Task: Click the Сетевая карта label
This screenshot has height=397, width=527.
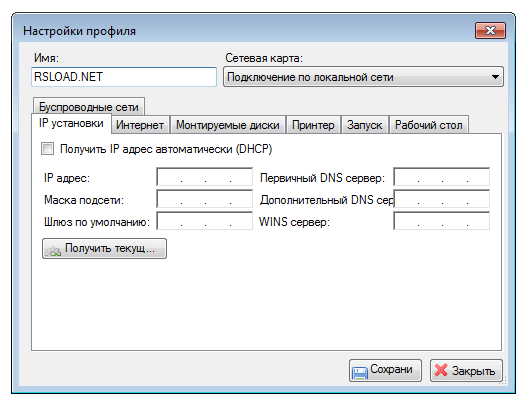Action: tap(264, 58)
